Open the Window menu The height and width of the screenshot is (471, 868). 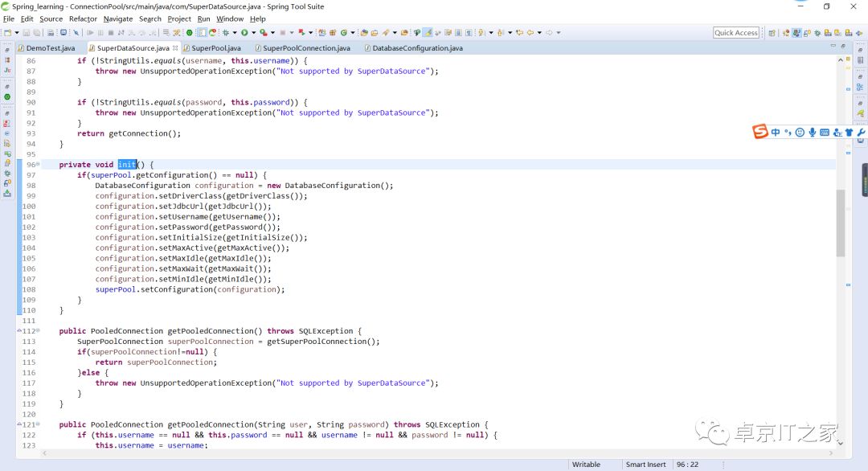point(230,18)
